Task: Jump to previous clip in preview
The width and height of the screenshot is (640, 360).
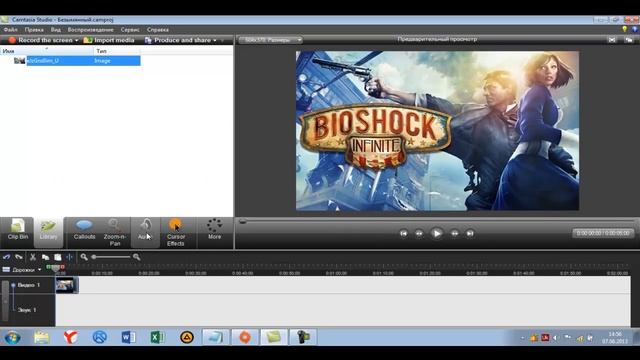Action: [403, 233]
